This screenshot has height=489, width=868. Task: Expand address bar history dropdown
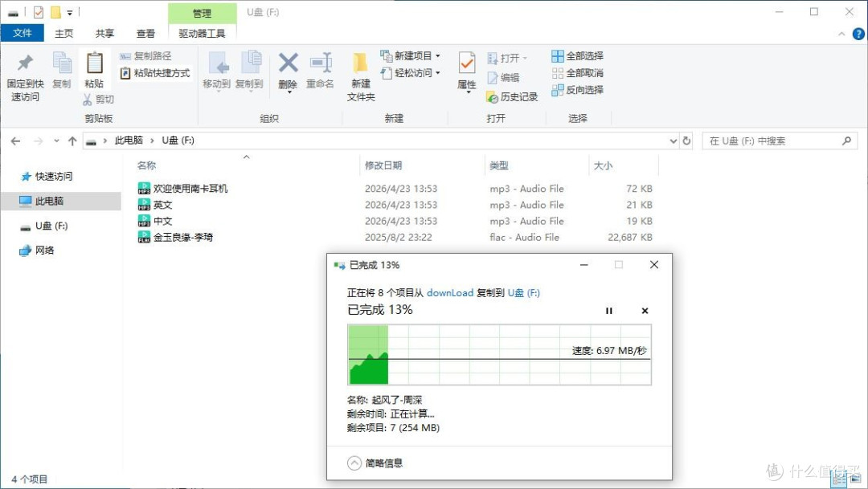674,141
